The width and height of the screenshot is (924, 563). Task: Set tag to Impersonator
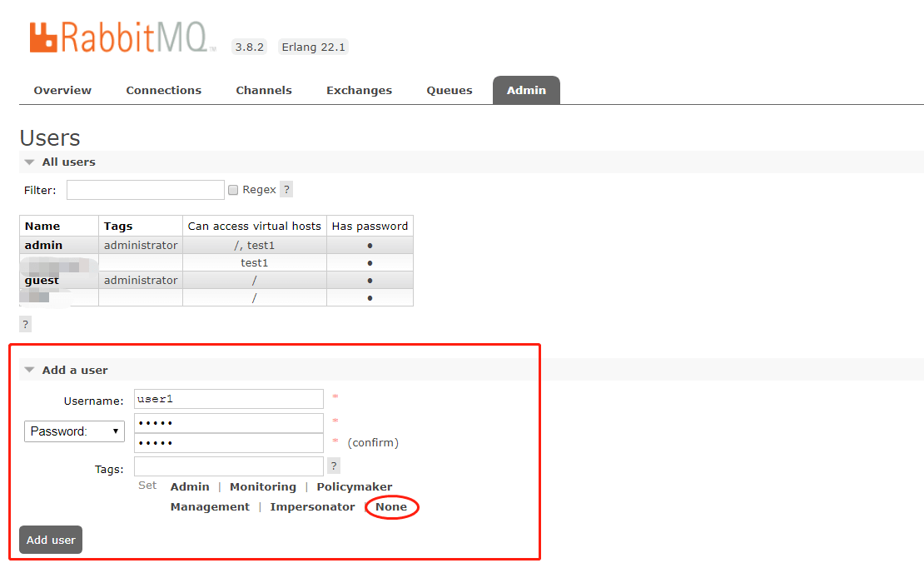coord(312,506)
